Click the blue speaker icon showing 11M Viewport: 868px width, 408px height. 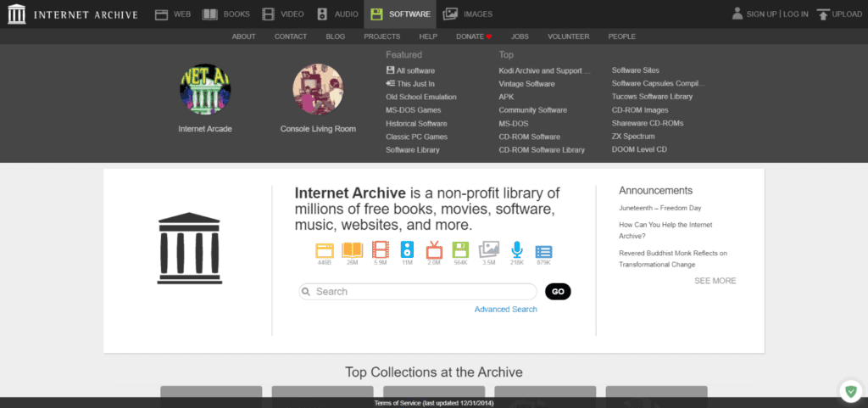[407, 249]
